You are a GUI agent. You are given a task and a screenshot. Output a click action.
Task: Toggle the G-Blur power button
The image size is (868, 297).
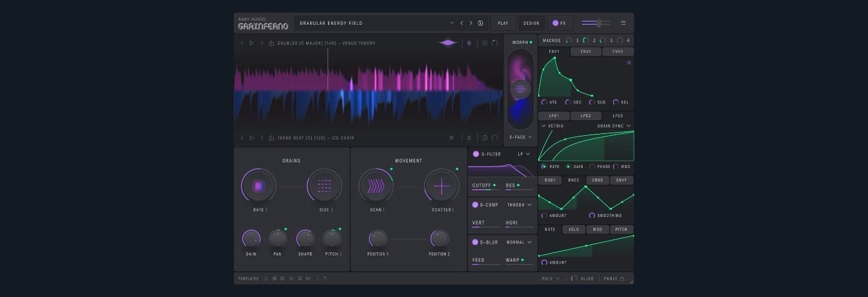[476, 242]
